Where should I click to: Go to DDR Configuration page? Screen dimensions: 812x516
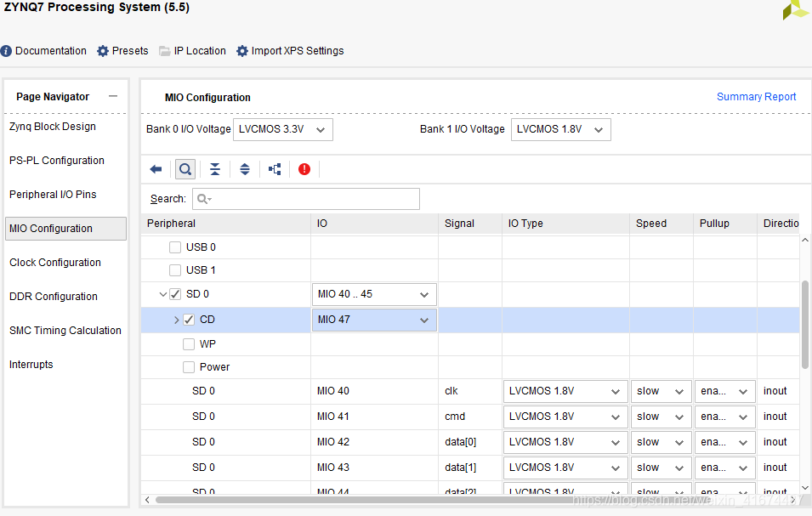(54, 297)
